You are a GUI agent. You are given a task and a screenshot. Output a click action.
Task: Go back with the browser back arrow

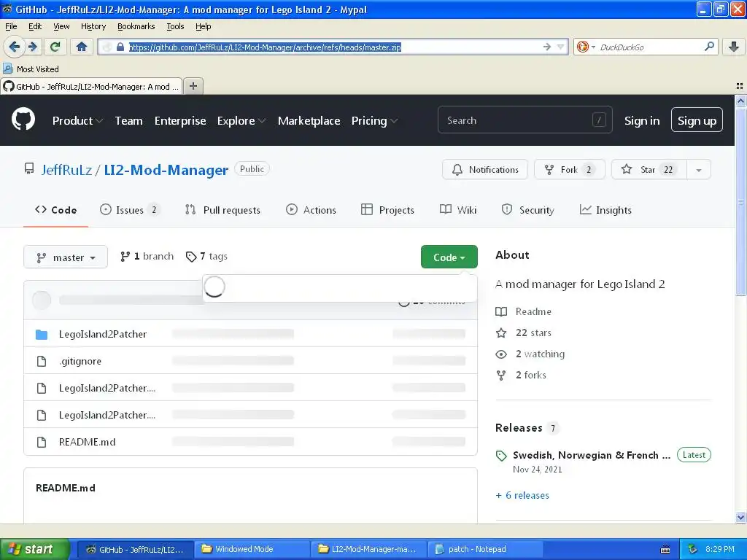click(x=14, y=47)
